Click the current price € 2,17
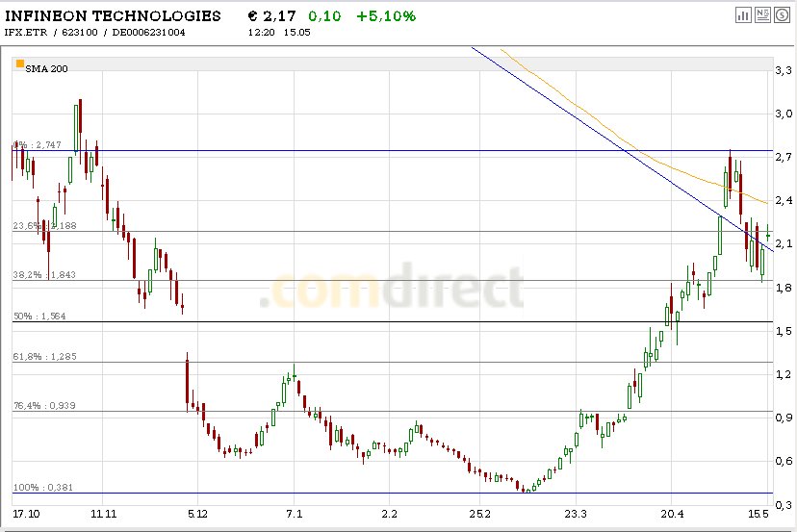This screenshot has width=797, height=532. (272, 15)
